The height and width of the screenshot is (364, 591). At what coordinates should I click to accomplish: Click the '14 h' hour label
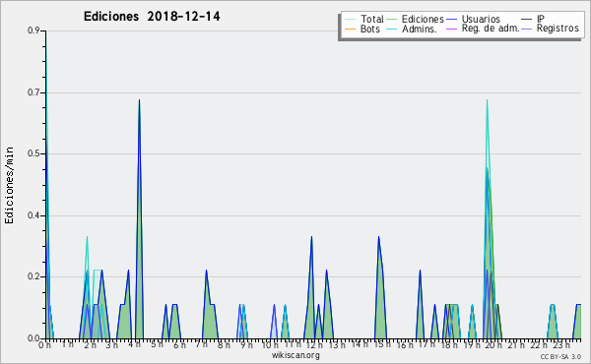360,344
